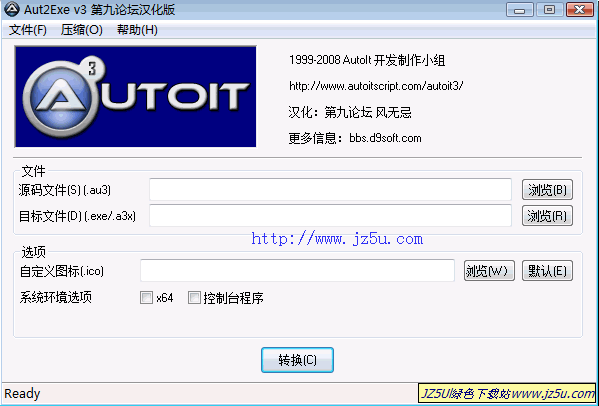Click the Aut2Exe title bar app icon

coord(12,10)
